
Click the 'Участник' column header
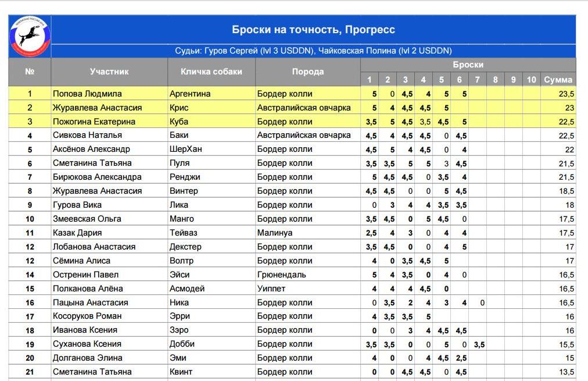click(x=109, y=72)
